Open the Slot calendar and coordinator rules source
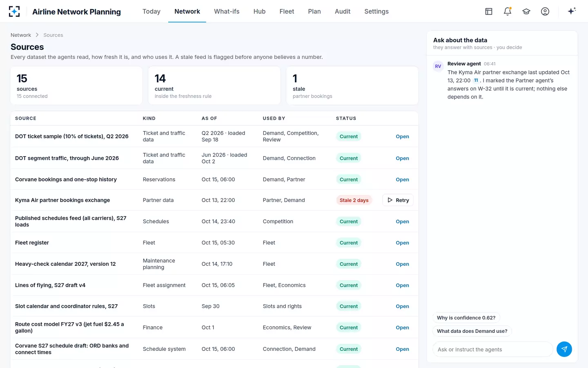Image resolution: width=588 pixels, height=368 pixels. click(x=402, y=306)
